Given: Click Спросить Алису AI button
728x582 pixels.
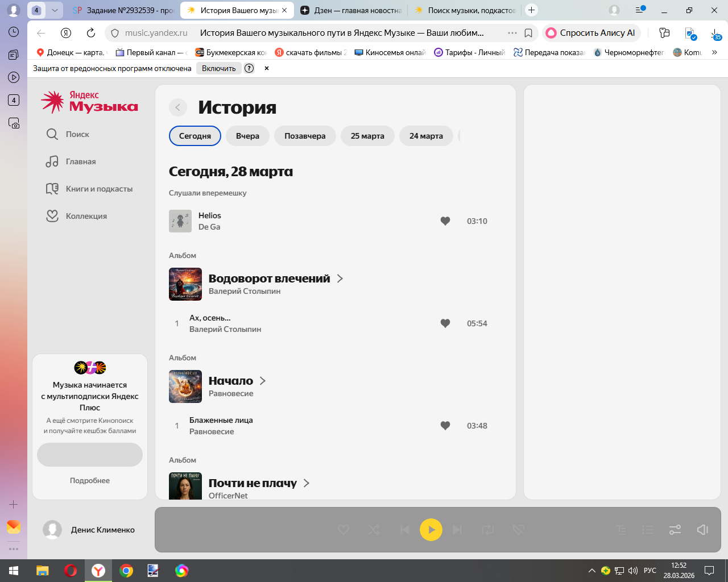Looking at the screenshot, I should [591, 33].
